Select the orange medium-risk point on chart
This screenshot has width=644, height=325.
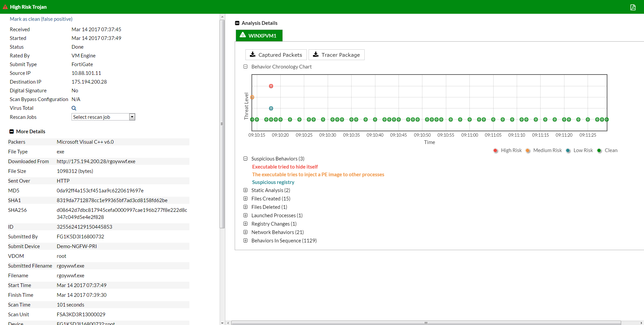click(x=252, y=97)
